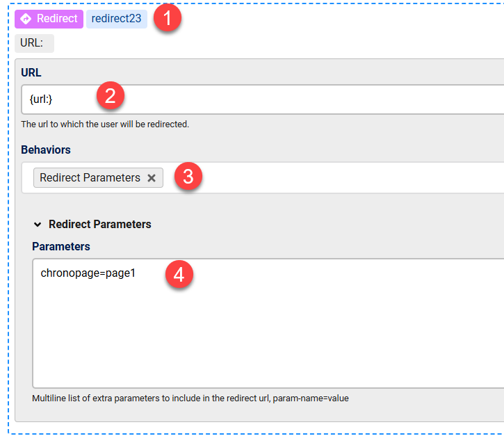The height and width of the screenshot is (443, 504).
Task: Click the red number 1 marker
Action: (167, 18)
